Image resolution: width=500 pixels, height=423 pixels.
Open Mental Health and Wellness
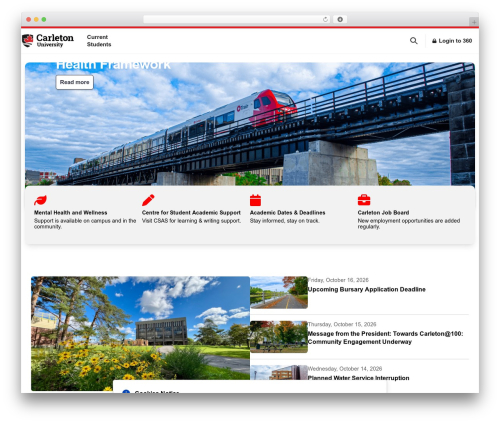click(70, 213)
